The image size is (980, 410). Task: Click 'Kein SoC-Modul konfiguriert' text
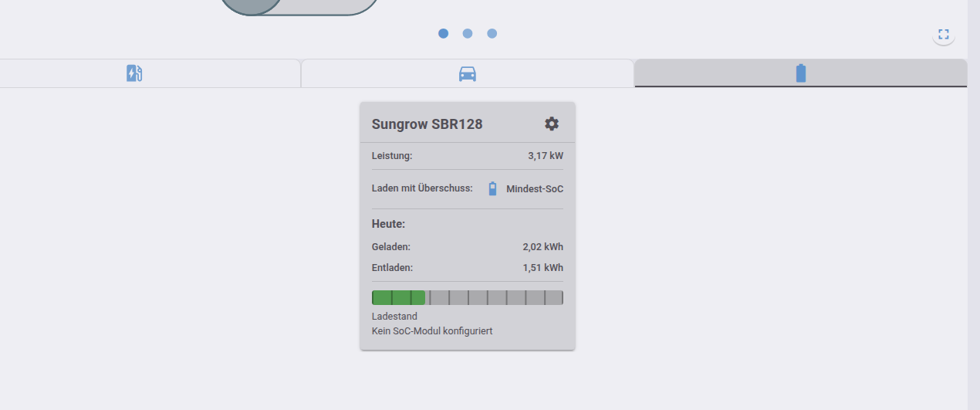[x=432, y=331]
